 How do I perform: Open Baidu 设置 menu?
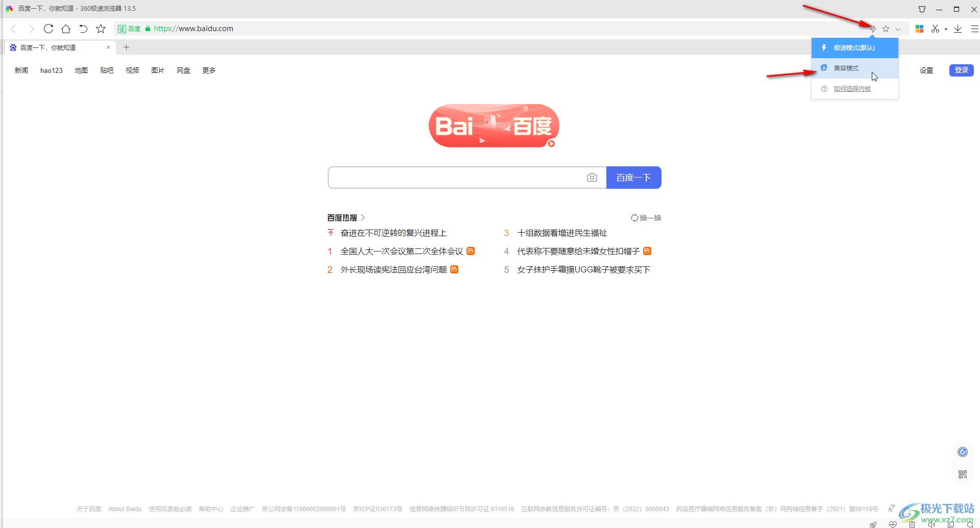click(926, 70)
